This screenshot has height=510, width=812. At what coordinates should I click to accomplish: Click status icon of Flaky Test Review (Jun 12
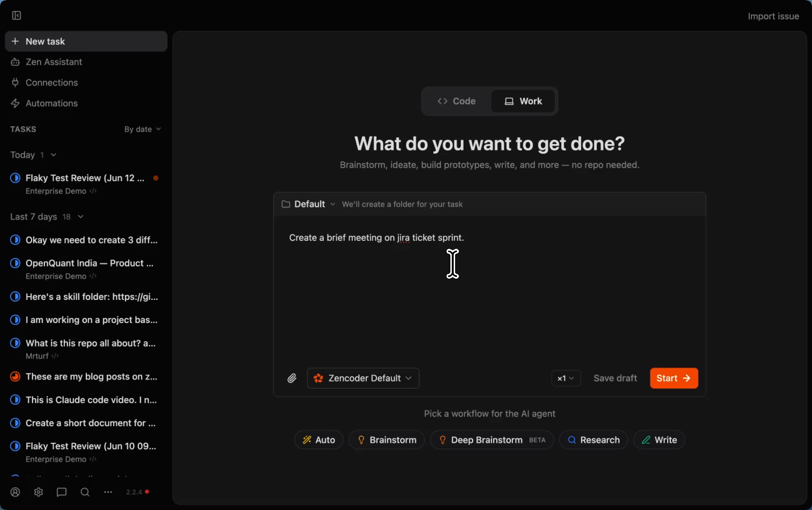pos(15,178)
